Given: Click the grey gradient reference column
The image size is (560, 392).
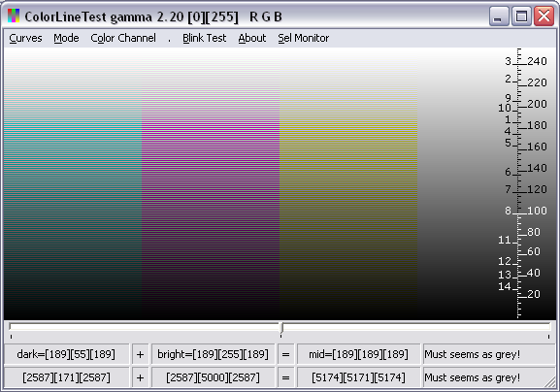Looking at the screenshot, I should (464, 183).
